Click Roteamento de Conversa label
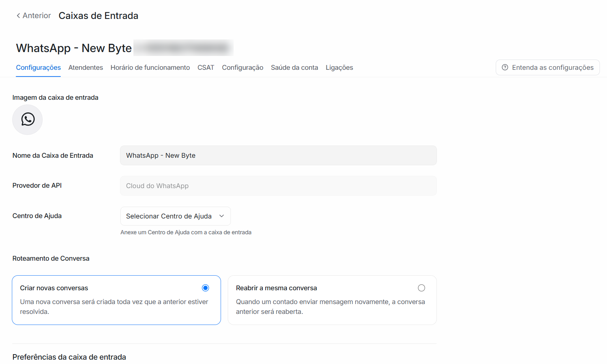The image size is (607, 364). point(51,258)
